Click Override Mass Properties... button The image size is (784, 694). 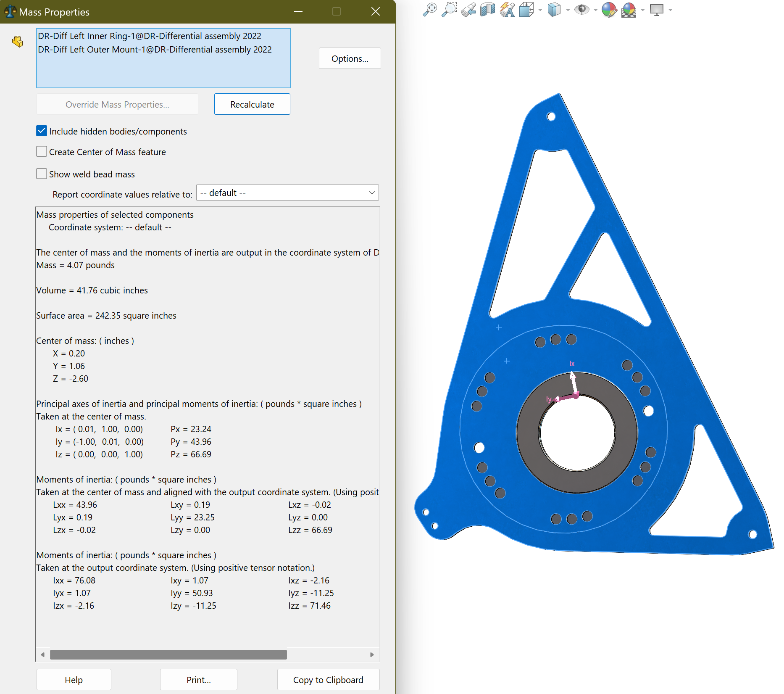(117, 104)
